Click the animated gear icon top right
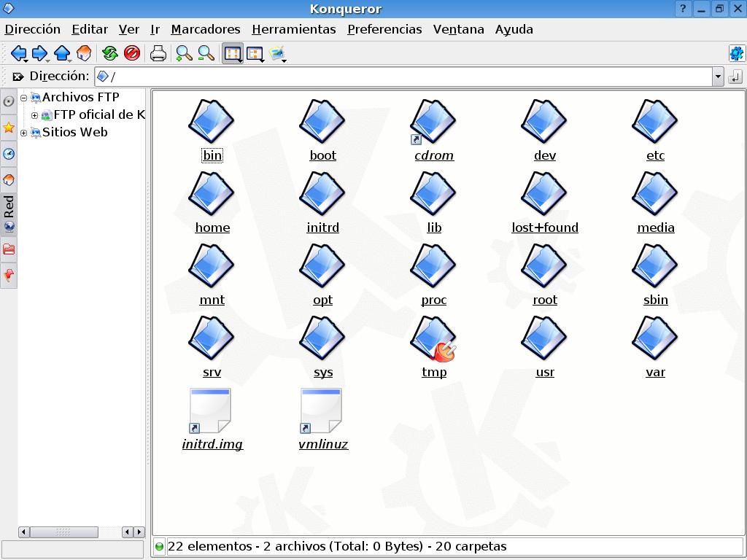Screen dimensions: 747x560 tap(736, 53)
